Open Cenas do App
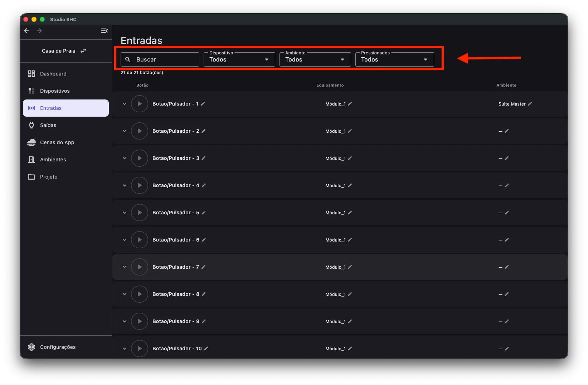Image resolution: width=588 pixels, height=385 pixels. click(x=66, y=142)
